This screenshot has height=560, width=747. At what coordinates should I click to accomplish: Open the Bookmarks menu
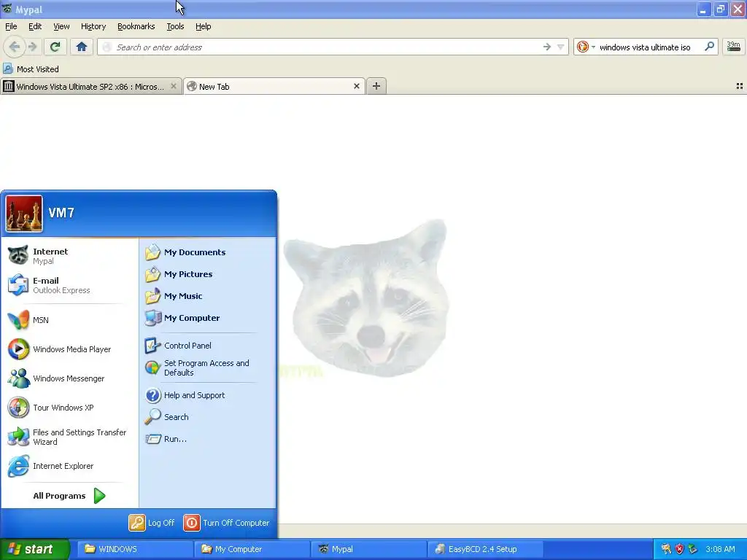click(136, 26)
